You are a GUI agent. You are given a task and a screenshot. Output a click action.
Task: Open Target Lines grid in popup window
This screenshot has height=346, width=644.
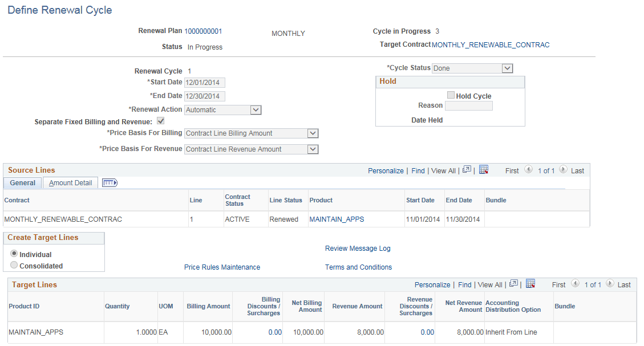point(513,284)
